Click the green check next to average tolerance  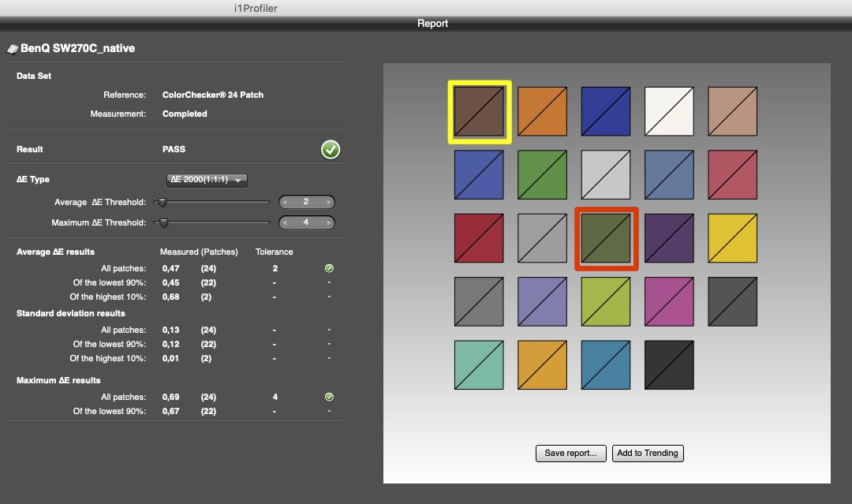[x=329, y=269]
